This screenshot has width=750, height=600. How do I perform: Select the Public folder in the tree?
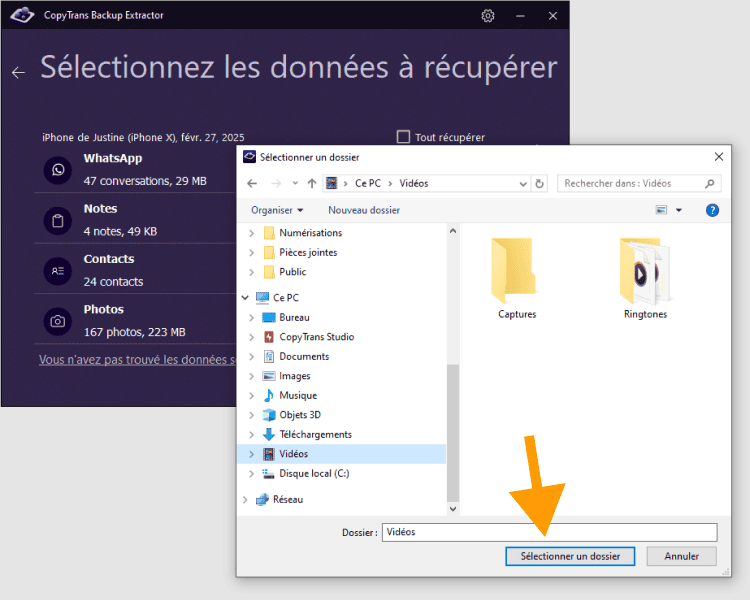pos(292,272)
